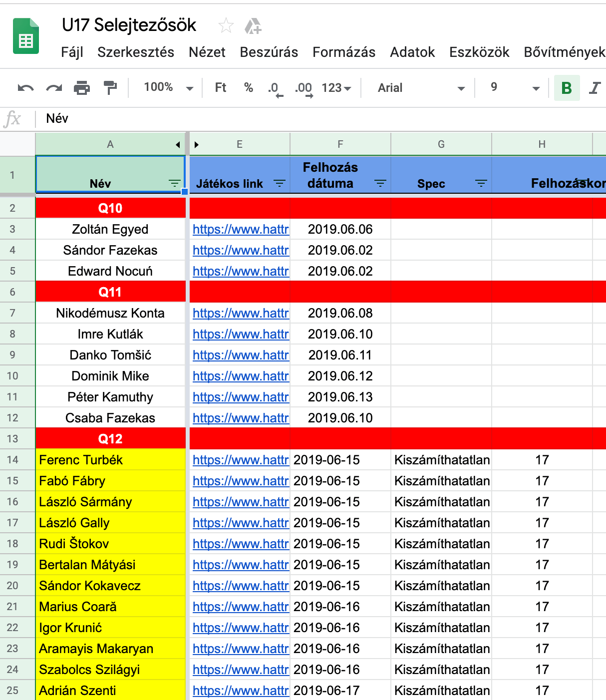Open the Adatok menu
This screenshot has height=700, width=606.
click(x=412, y=52)
